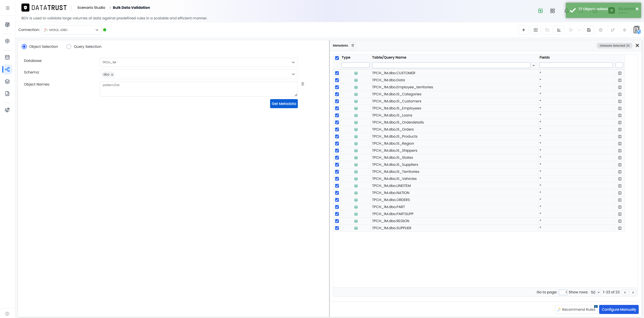This screenshot has width=644, height=318.
Task: Click the Fields column filter field
Action: [x=576, y=65]
